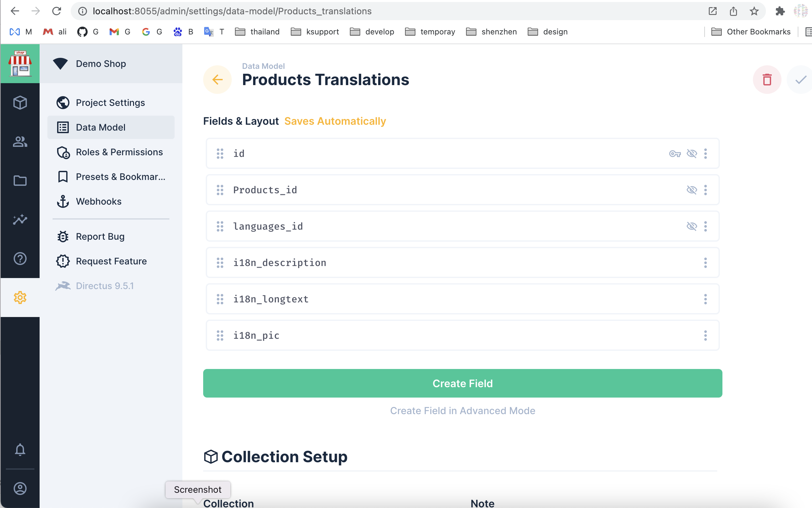The height and width of the screenshot is (508, 812).
Task: Open the Content module cube icon
Action: (20, 103)
